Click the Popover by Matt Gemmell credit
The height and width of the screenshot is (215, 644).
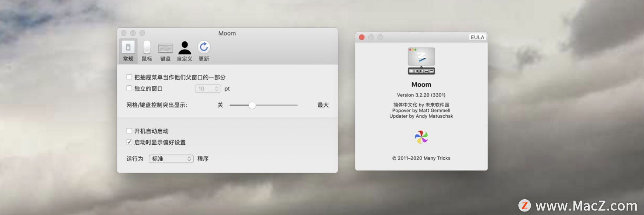[421, 110]
